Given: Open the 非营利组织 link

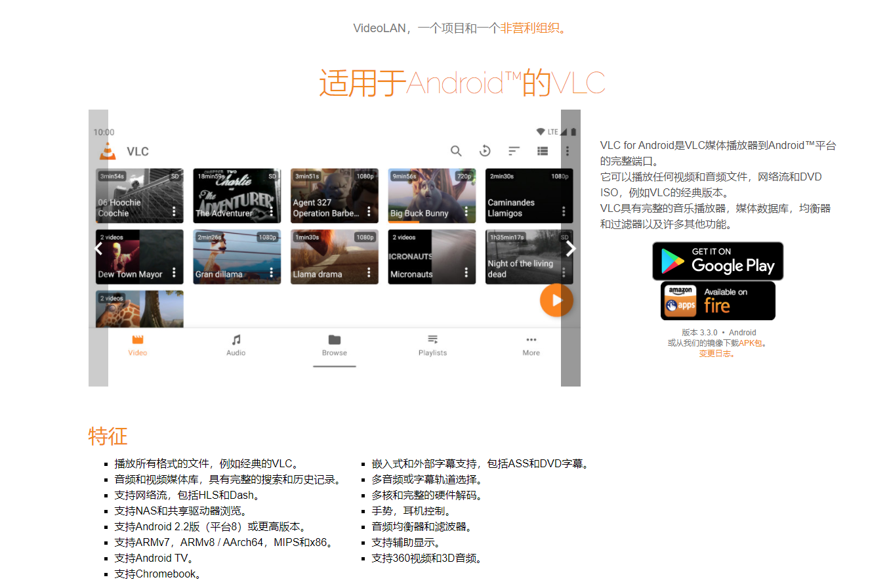Looking at the screenshot, I should point(530,28).
